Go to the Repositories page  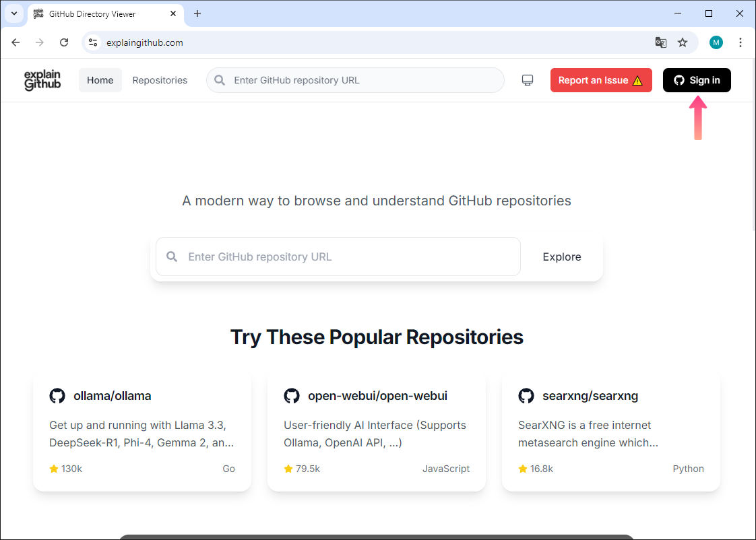click(160, 80)
